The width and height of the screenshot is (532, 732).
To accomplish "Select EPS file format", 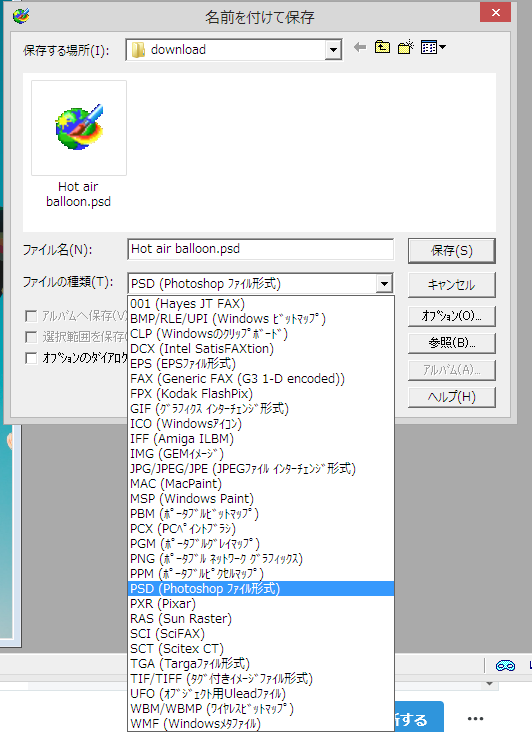I will pyautogui.click(x=261, y=364).
